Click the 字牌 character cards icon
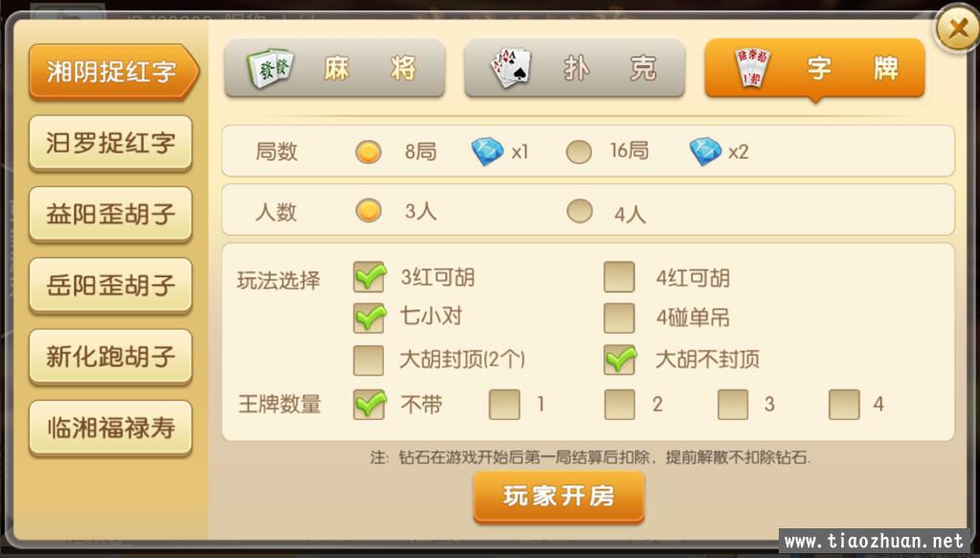Screen dimensions: 980x558 [x=752, y=67]
